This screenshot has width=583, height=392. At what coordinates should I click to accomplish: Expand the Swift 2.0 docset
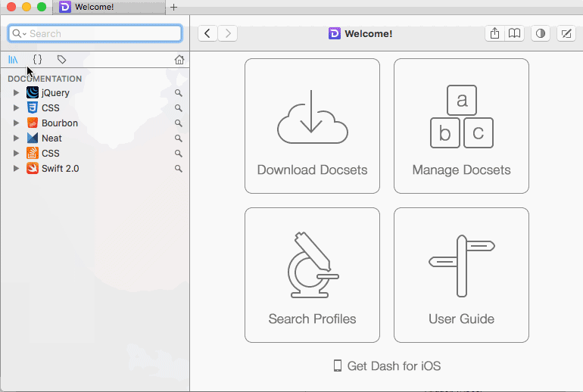point(17,169)
